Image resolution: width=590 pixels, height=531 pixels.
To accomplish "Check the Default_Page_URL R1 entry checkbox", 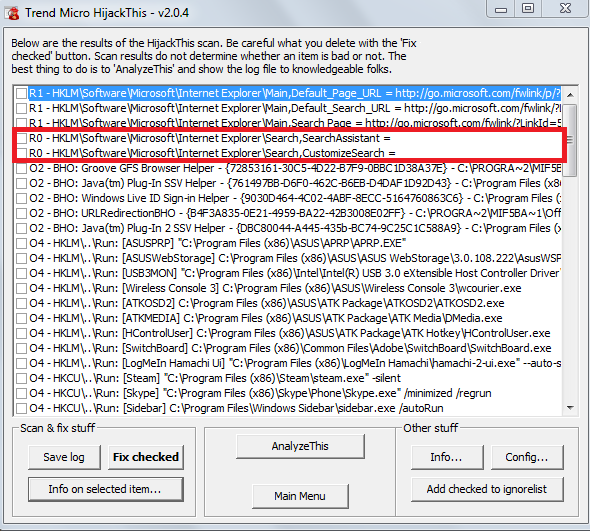I will (22, 93).
